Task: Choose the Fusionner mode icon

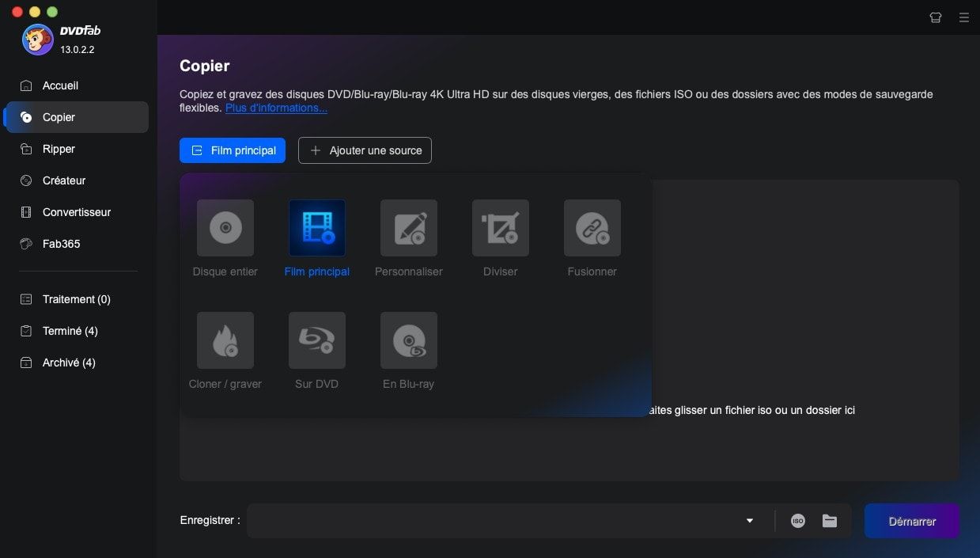Action: pyautogui.click(x=592, y=228)
